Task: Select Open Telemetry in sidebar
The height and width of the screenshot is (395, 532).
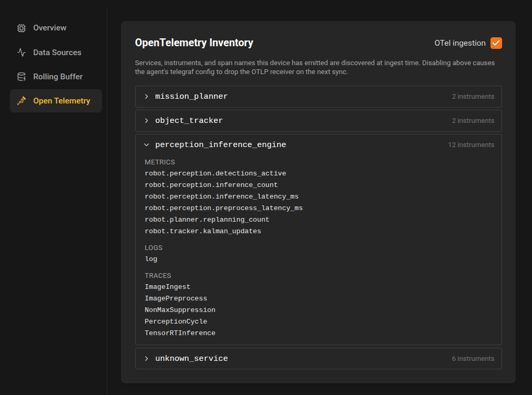Action: [56, 101]
